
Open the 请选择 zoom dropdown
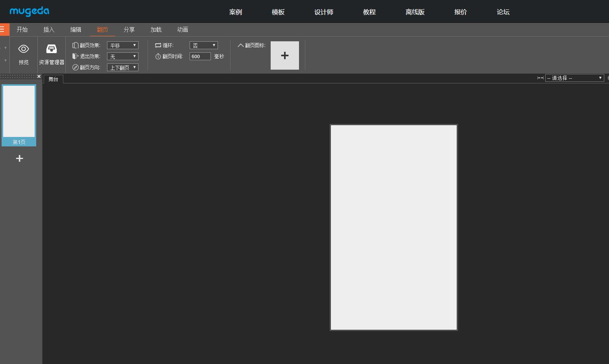coord(574,78)
